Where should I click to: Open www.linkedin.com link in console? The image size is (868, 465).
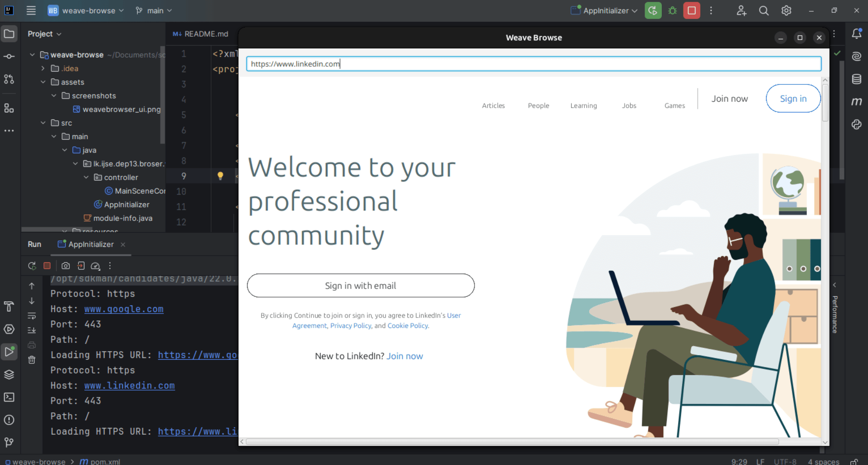(129, 386)
